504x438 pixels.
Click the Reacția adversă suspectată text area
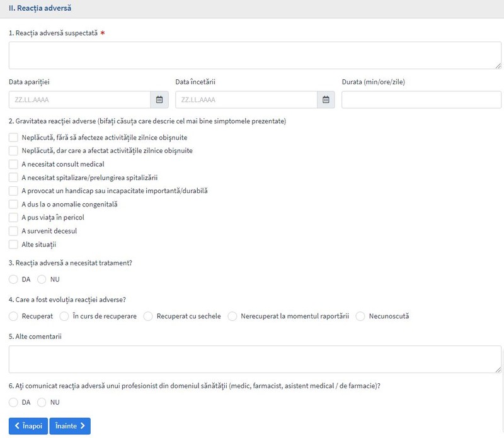pyautogui.click(x=255, y=55)
